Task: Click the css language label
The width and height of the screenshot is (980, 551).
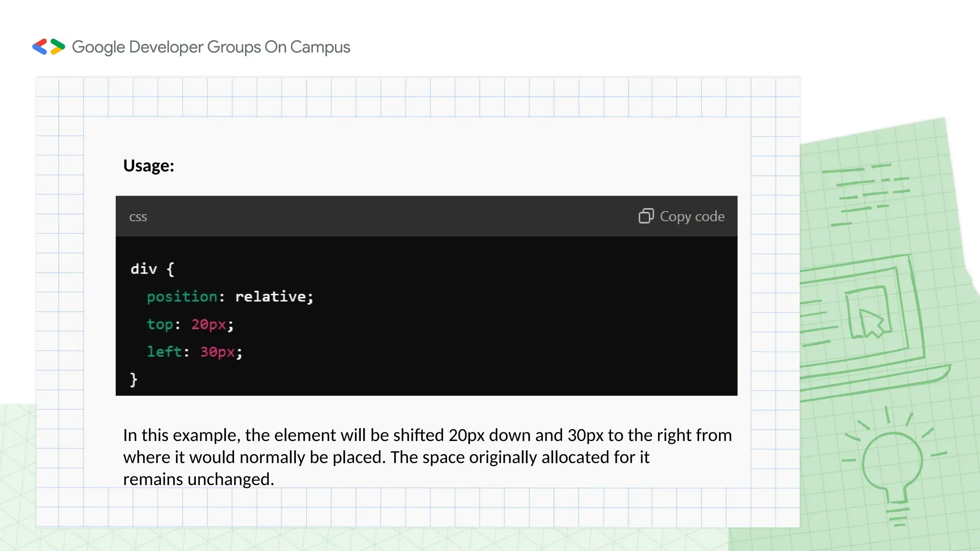Action: (x=138, y=217)
